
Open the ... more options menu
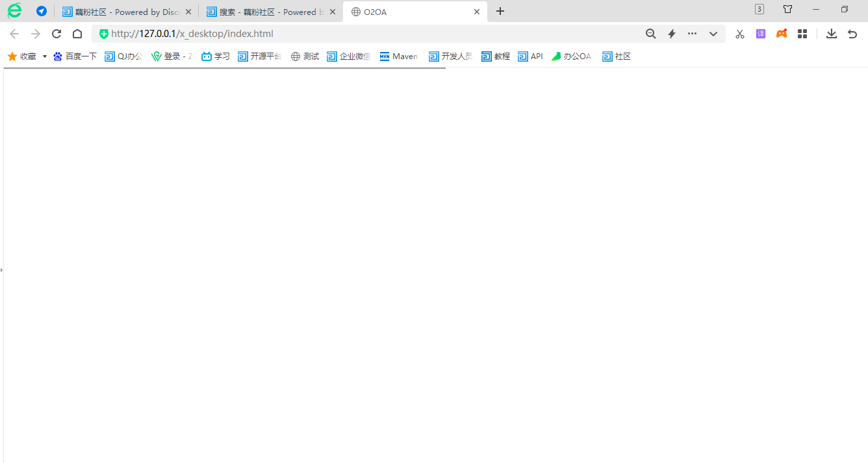[x=691, y=33]
